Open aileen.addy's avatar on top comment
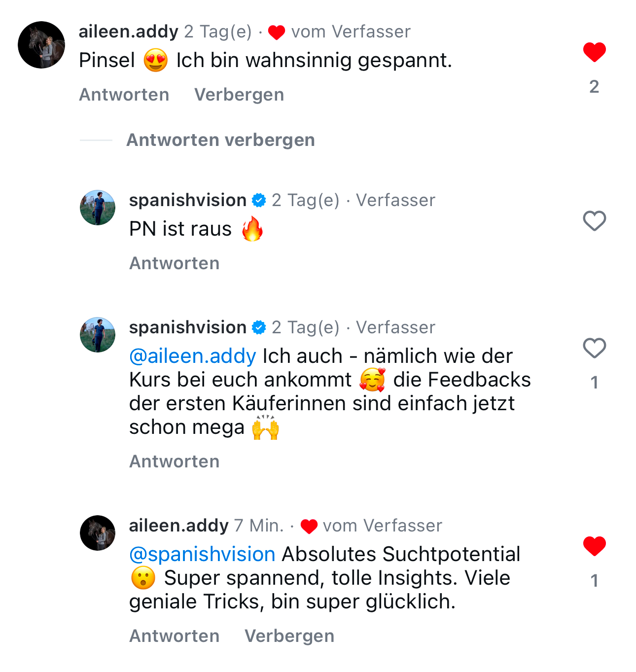This screenshot has height=672, width=636. tap(41, 45)
